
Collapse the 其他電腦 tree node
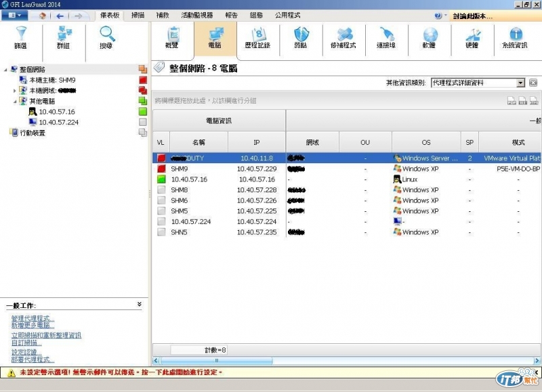tap(14, 101)
